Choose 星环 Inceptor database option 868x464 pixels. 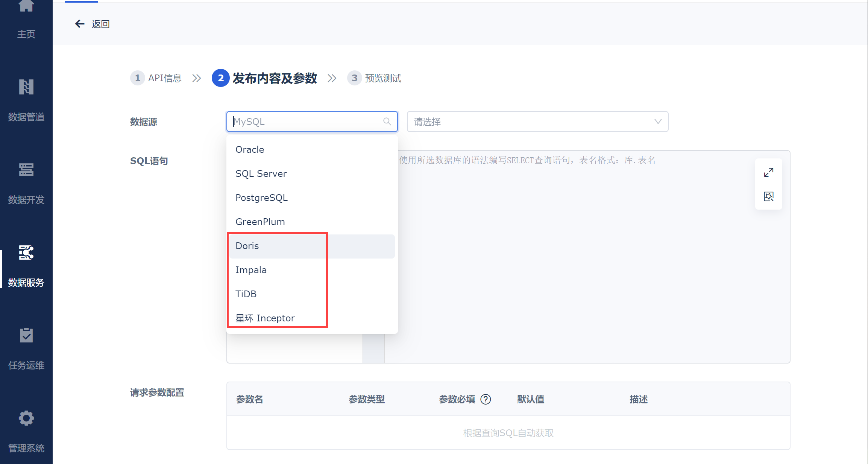coord(265,318)
